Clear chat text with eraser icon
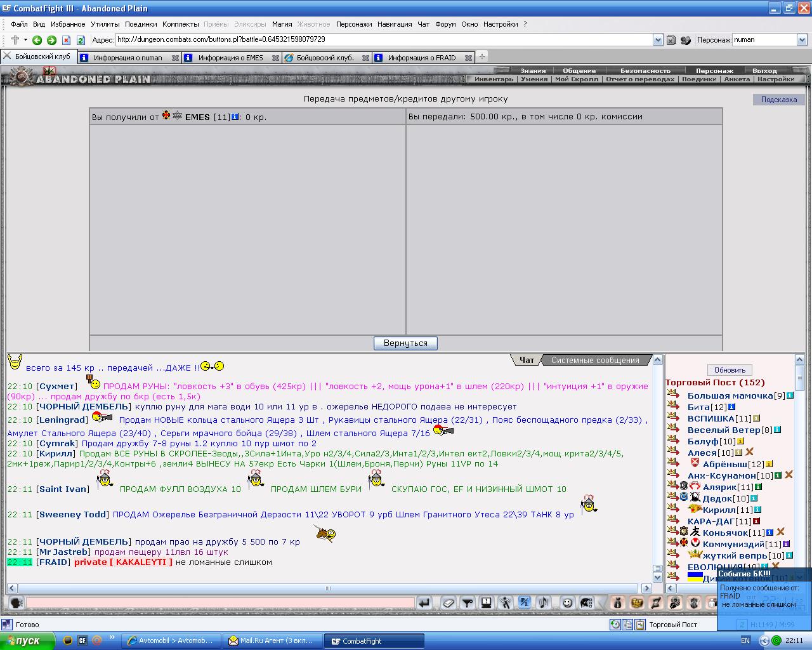The image size is (812, 650). coord(449,602)
